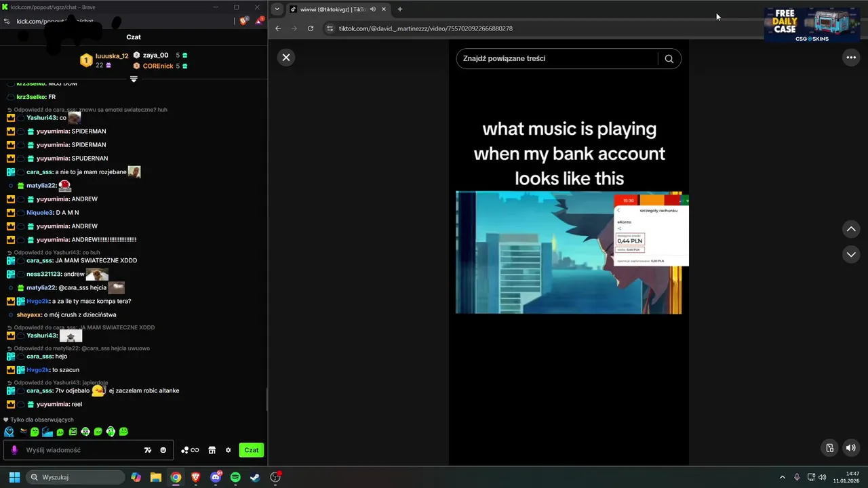The width and height of the screenshot is (868, 488).
Task: Open a new browser tab with plus
Action: coord(400,9)
